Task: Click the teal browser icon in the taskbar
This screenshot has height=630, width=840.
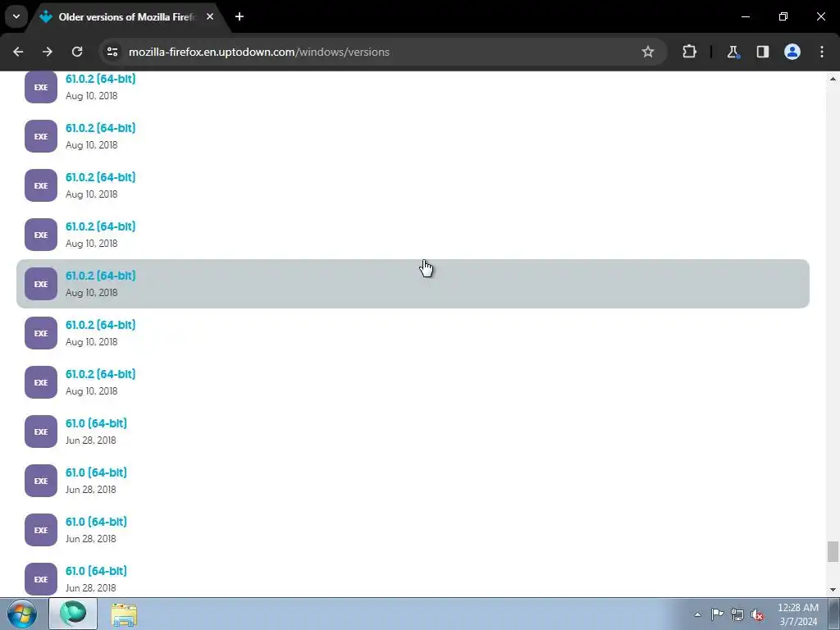Action: 73,614
